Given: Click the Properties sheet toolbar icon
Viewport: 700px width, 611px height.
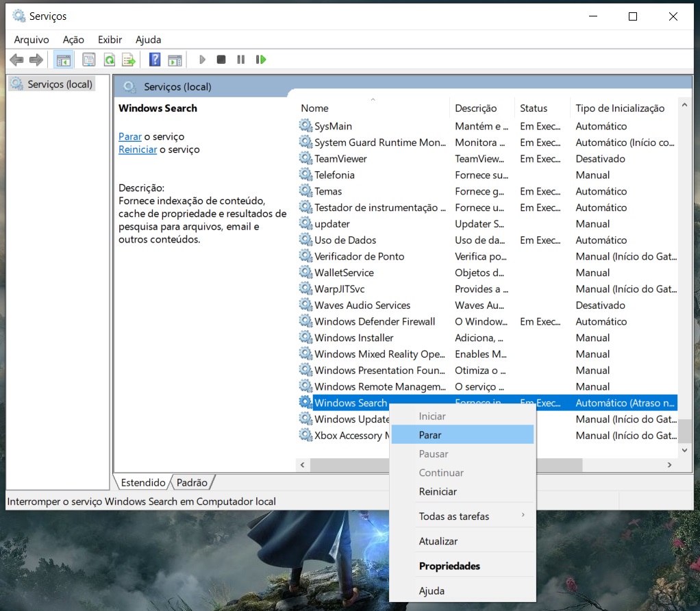Looking at the screenshot, I should click(x=89, y=60).
